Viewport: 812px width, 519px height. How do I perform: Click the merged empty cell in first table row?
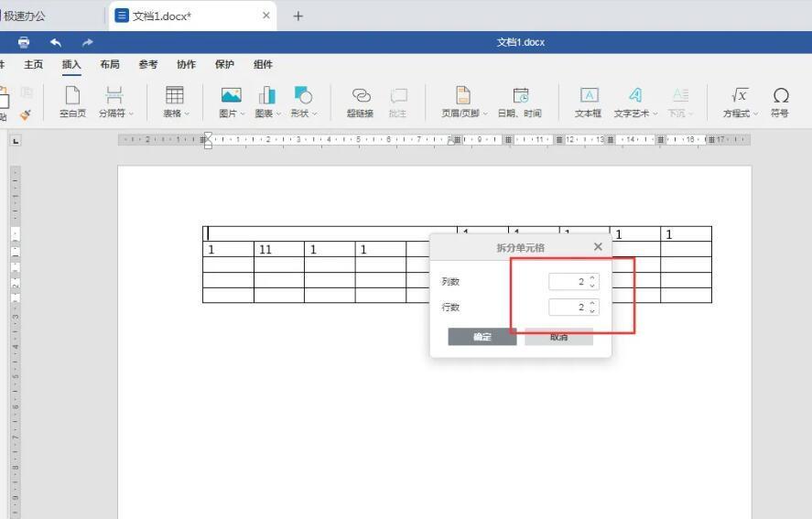(330, 233)
